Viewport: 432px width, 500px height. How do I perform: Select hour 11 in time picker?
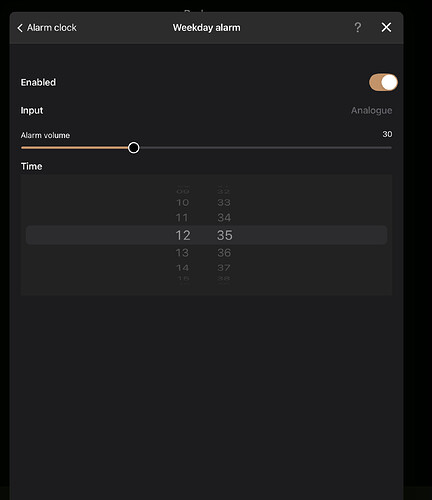pyautogui.click(x=182, y=218)
